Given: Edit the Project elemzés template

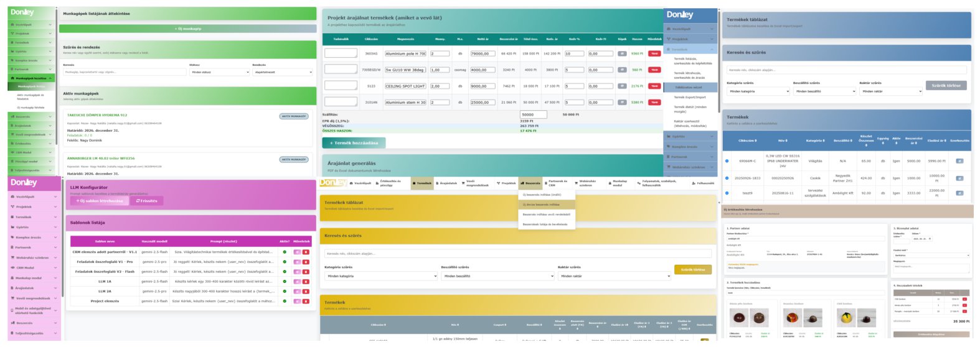Looking at the screenshot, I should pos(297,301).
